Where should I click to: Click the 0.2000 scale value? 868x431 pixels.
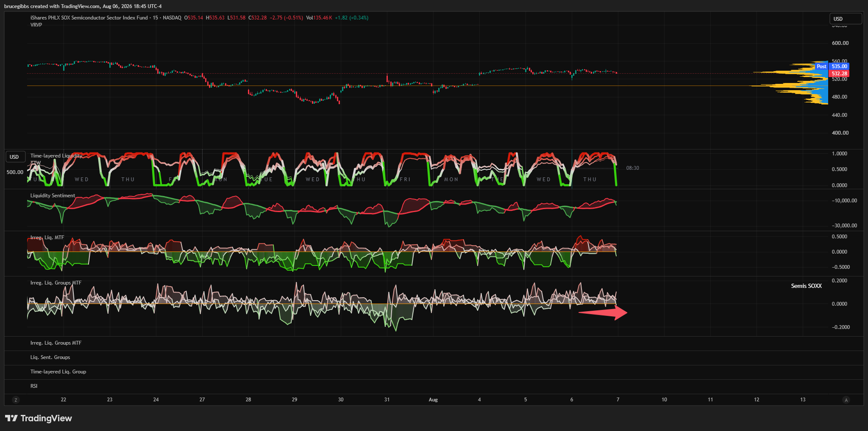840,281
